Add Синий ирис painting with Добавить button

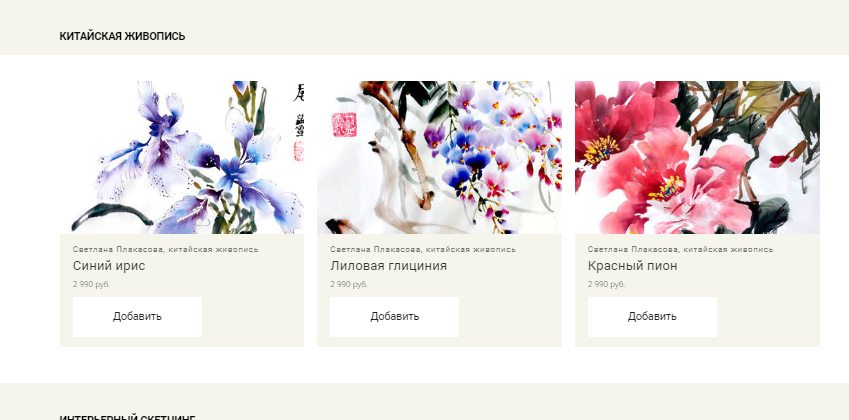coord(137,317)
